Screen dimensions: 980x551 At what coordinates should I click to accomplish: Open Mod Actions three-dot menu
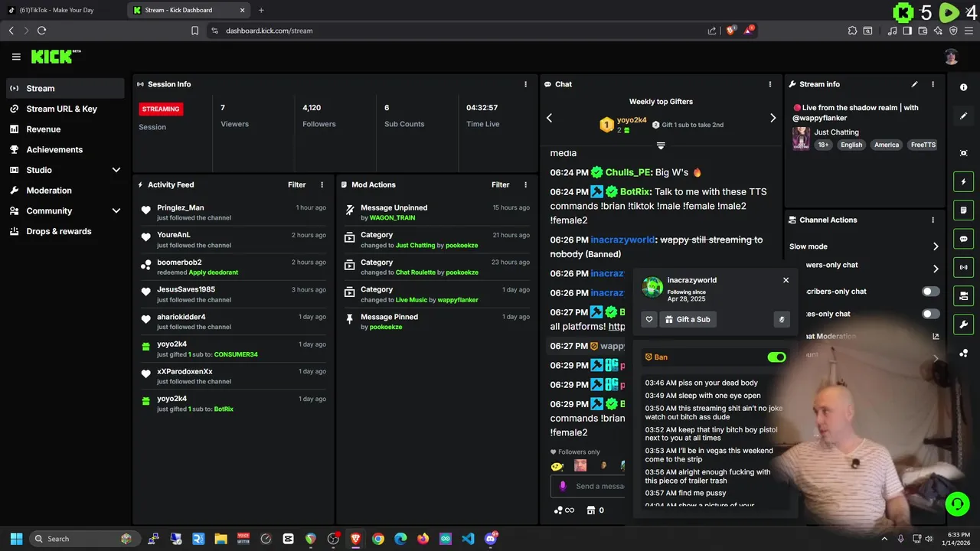(x=525, y=184)
